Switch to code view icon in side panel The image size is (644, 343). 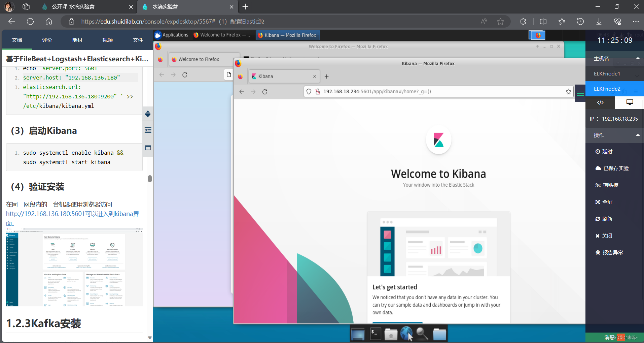tap(600, 102)
